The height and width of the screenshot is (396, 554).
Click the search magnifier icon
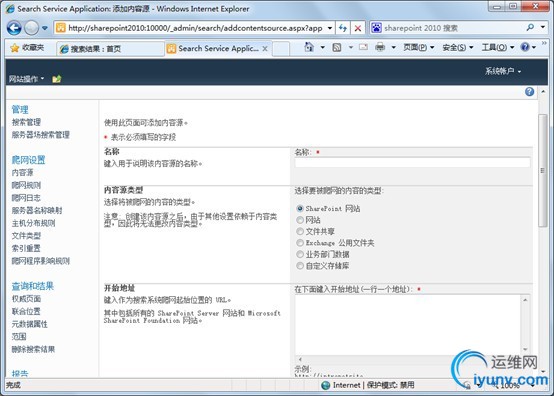click(x=530, y=28)
